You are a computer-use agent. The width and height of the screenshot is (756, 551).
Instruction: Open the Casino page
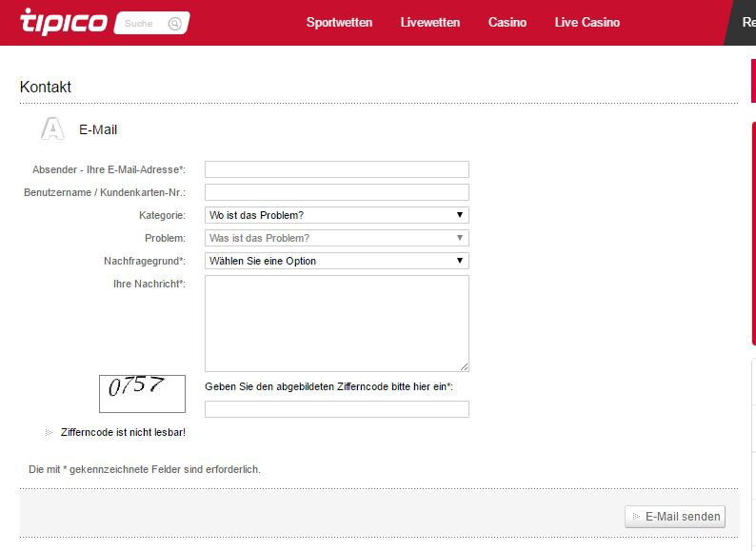[507, 22]
